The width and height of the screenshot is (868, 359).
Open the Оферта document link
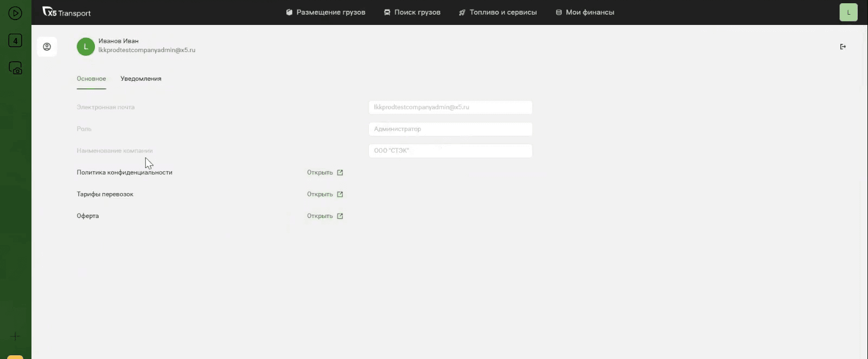pos(325,216)
